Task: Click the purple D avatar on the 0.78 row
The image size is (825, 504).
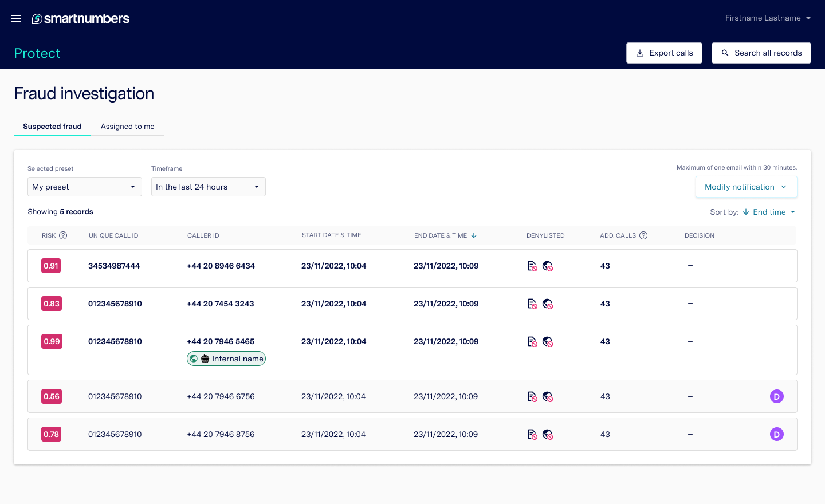Action: click(x=776, y=434)
